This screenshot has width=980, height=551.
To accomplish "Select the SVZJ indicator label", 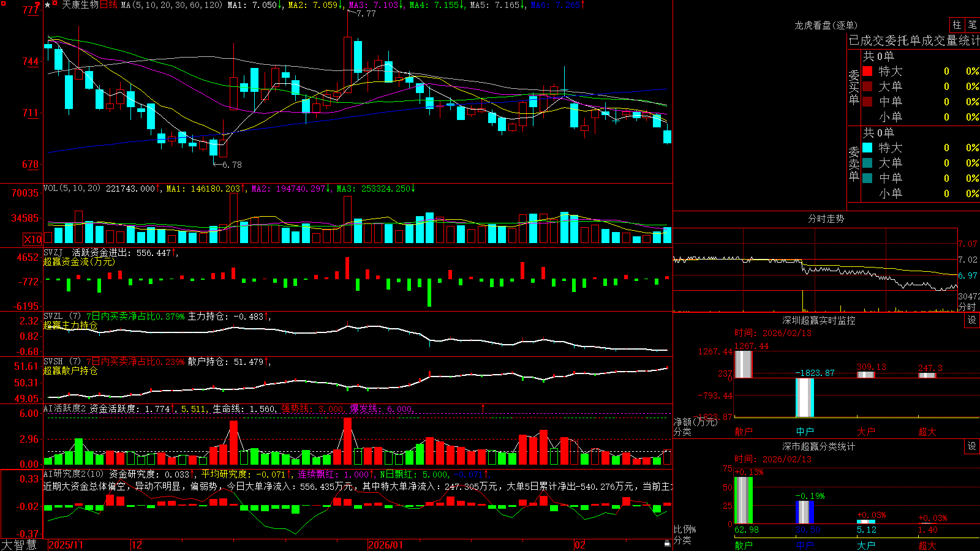I will [x=53, y=253].
